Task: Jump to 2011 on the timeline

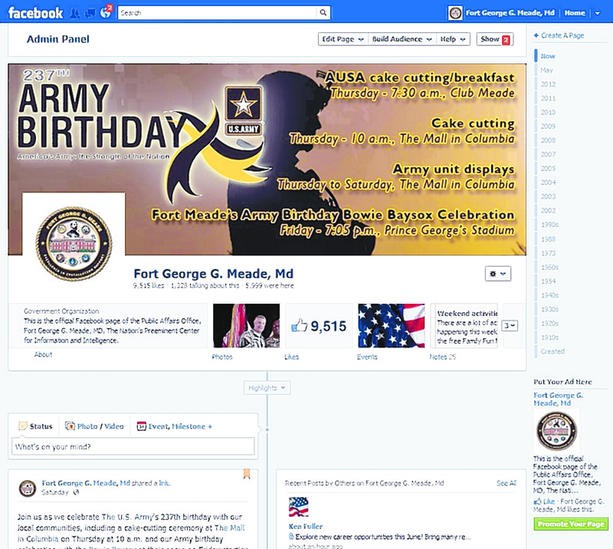Action: [548, 99]
